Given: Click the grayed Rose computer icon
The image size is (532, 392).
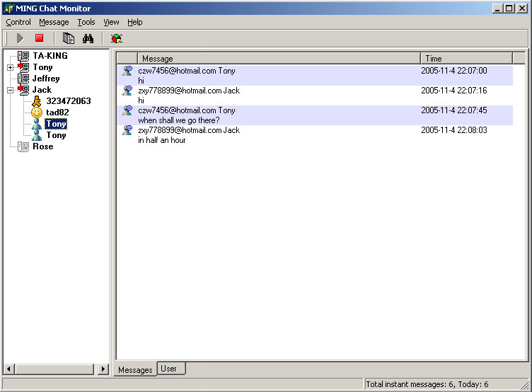Looking at the screenshot, I should (23, 146).
